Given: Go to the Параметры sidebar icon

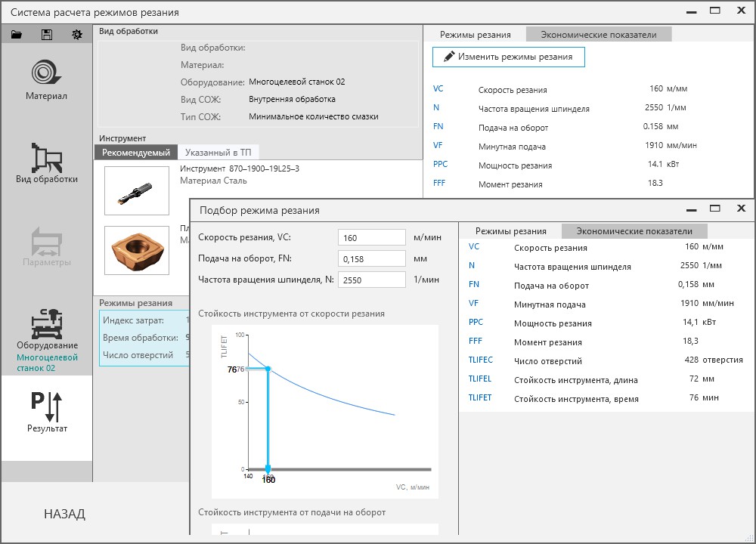Looking at the screenshot, I should click(46, 242).
